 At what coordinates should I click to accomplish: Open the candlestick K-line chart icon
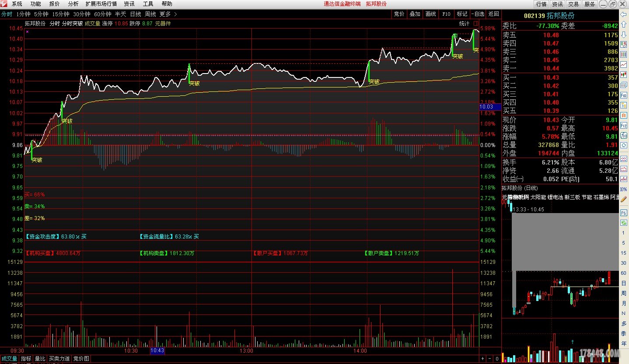624,74
